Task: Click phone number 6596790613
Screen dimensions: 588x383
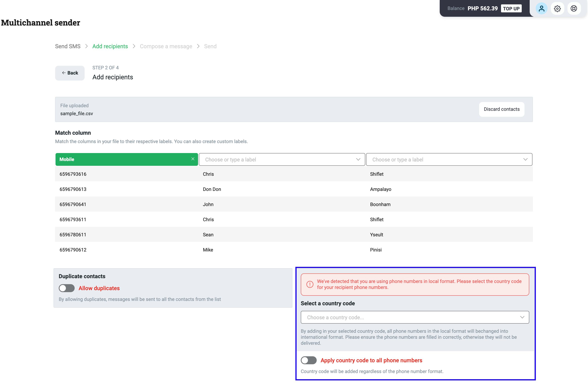Action: (73, 189)
